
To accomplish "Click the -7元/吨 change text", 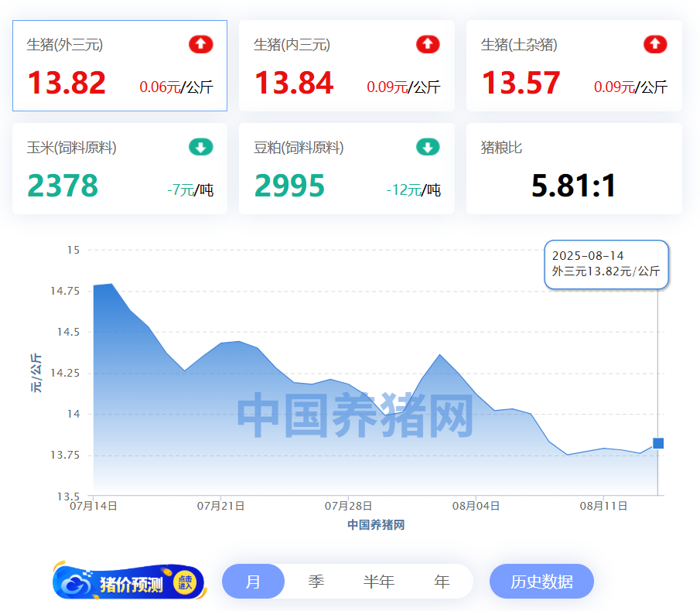I will click(190, 190).
